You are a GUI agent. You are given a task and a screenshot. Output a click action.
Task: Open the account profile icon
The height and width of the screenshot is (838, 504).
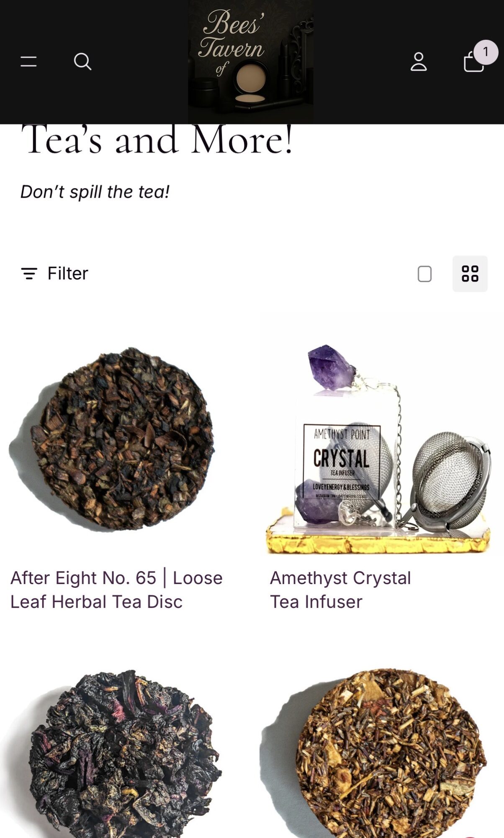[419, 62]
